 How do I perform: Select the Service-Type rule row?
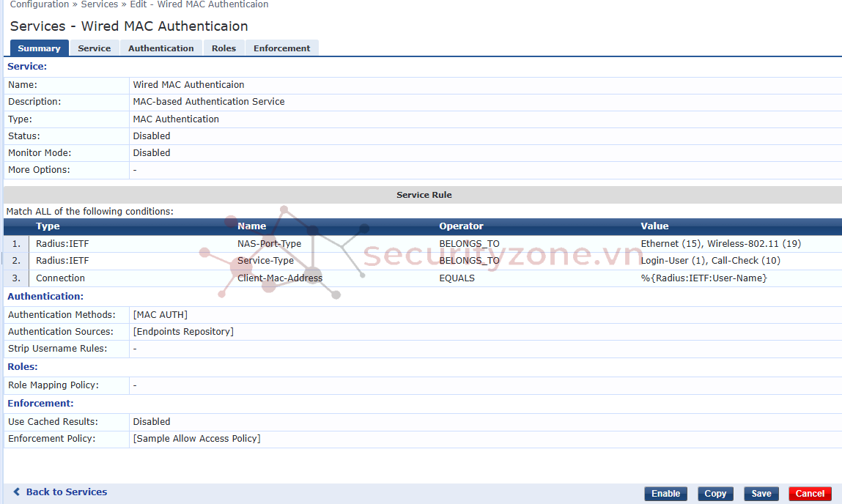pos(265,261)
